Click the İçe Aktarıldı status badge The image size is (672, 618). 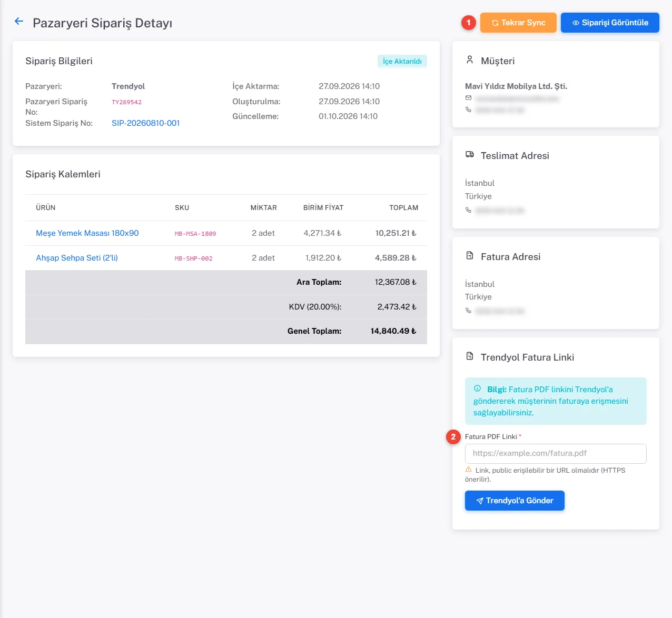pos(402,61)
